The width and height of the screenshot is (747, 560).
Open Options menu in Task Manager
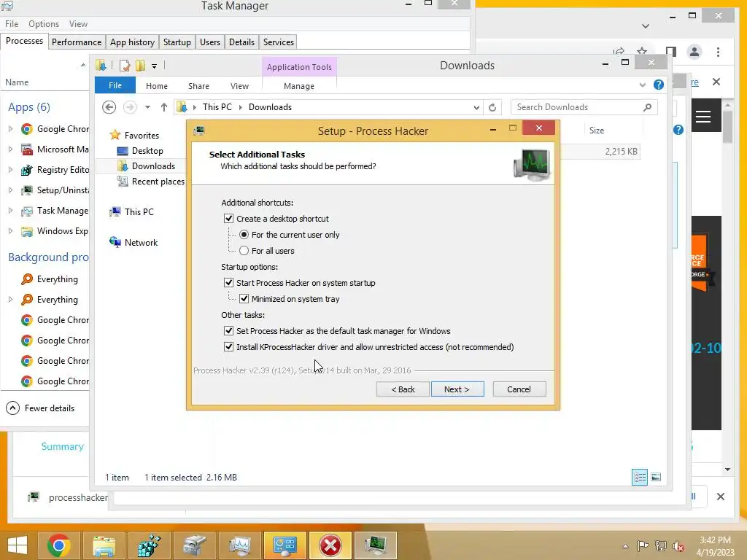pos(44,24)
